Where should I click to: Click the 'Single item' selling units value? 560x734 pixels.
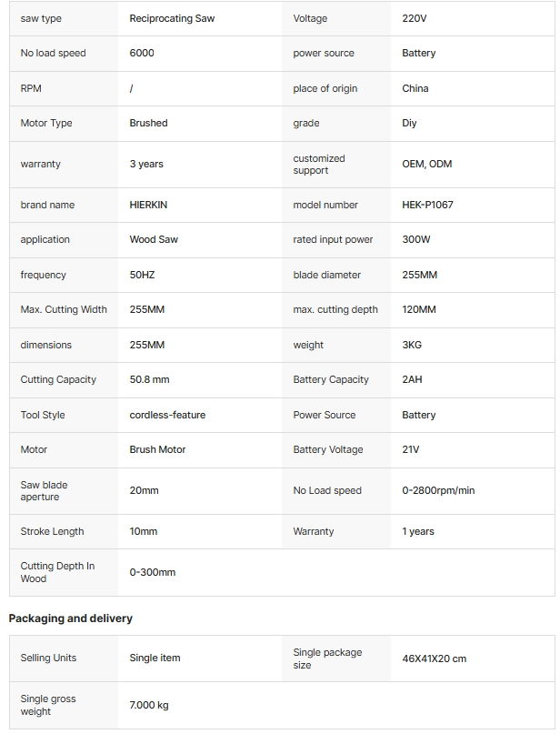coord(155,658)
